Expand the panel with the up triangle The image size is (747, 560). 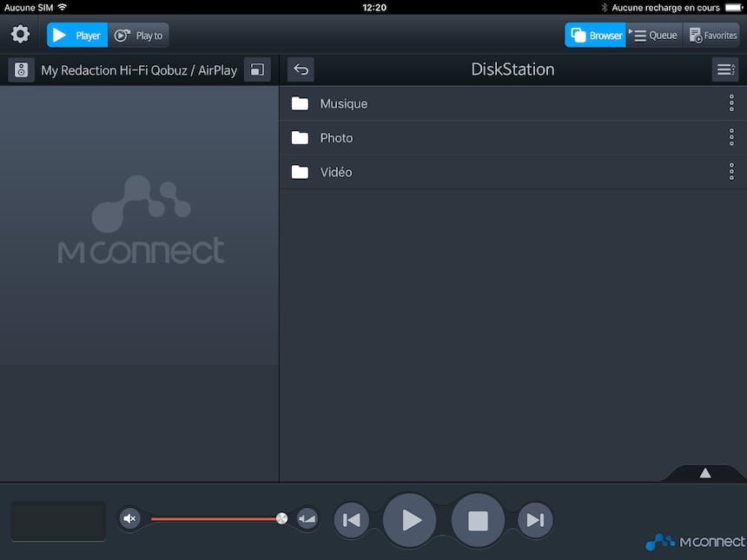705,473
